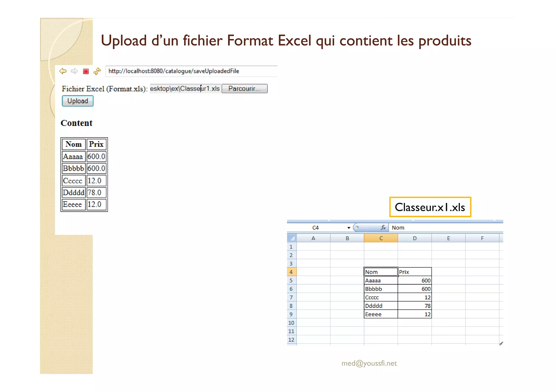Click the Excel select-all corner button
555x392 pixels.
pyautogui.click(x=292, y=238)
